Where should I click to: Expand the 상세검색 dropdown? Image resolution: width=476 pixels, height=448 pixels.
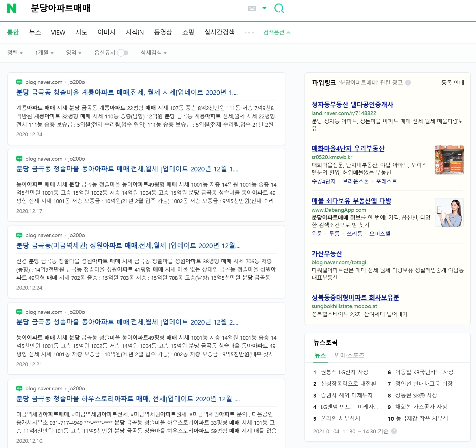(x=154, y=53)
